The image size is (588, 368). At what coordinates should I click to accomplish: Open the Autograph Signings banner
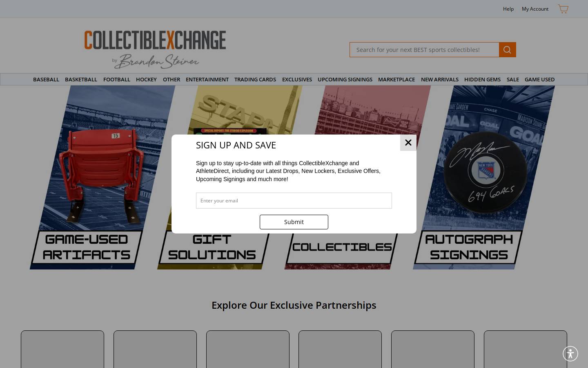tap(484, 177)
